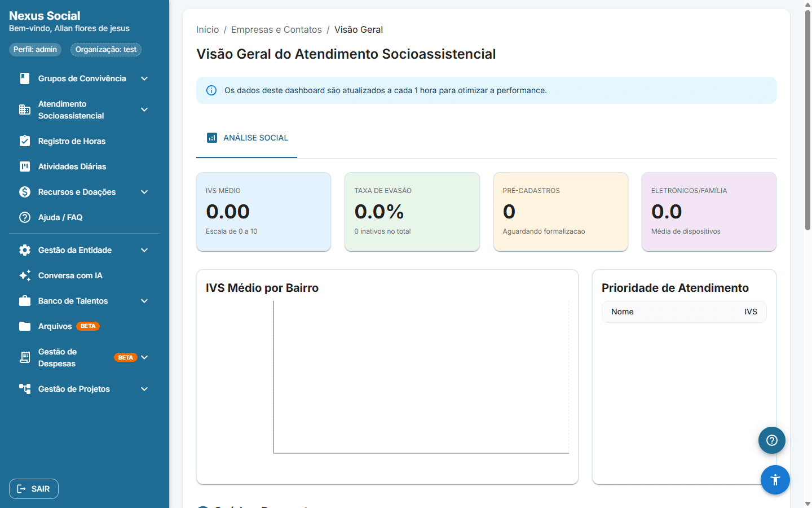Click the Nome column header
The height and width of the screenshot is (508, 812).
623,312
